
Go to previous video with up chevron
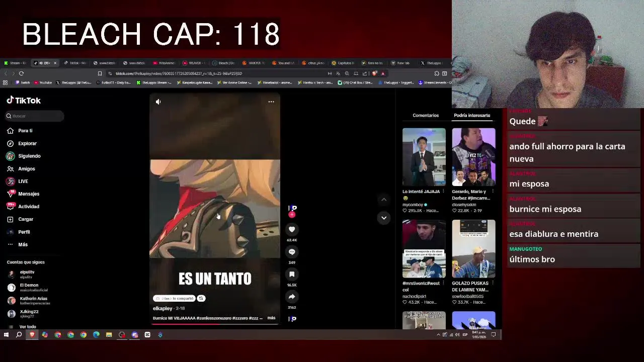click(384, 200)
